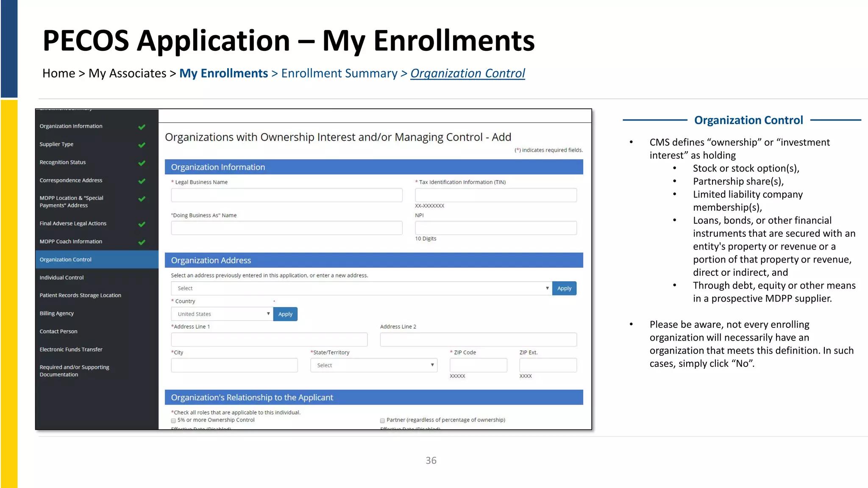Click green checkmark beside Recognition Status
This screenshot has height=488, width=868.
(x=142, y=163)
